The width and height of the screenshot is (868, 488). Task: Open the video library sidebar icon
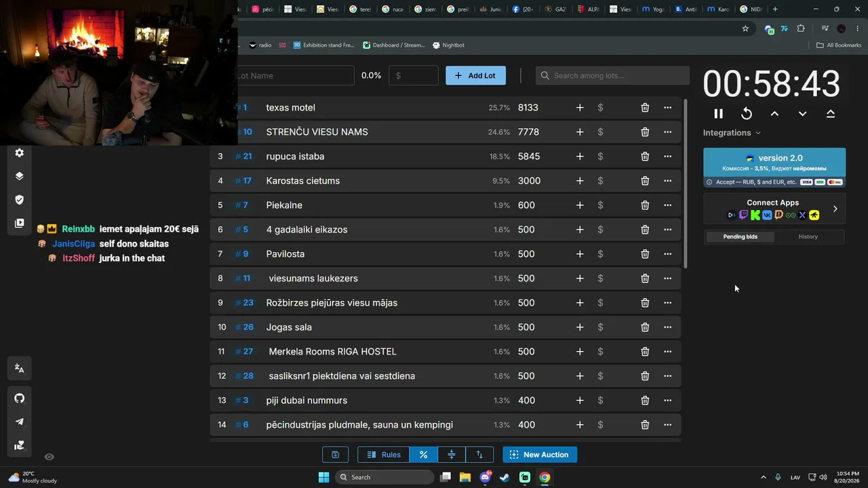pyautogui.click(x=20, y=223)
